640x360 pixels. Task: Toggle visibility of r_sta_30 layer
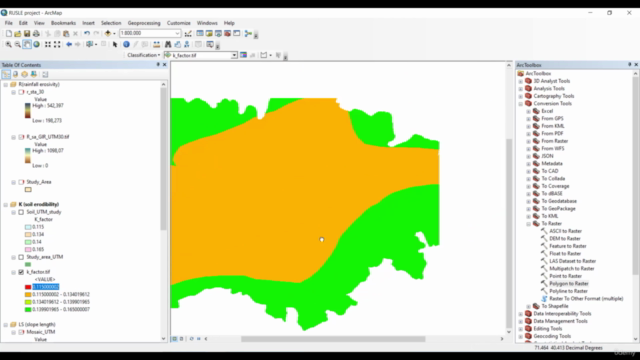click(x=21, y=92)
